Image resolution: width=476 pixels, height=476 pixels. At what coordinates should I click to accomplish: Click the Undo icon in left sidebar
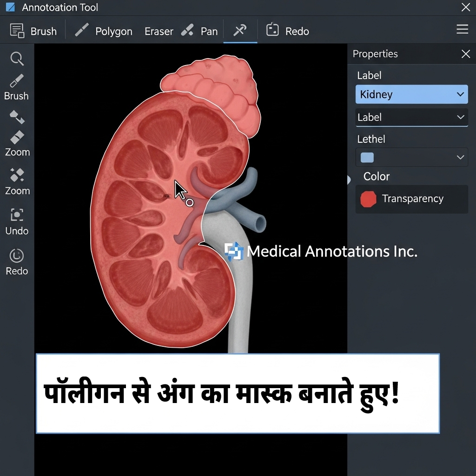[17, 215]
